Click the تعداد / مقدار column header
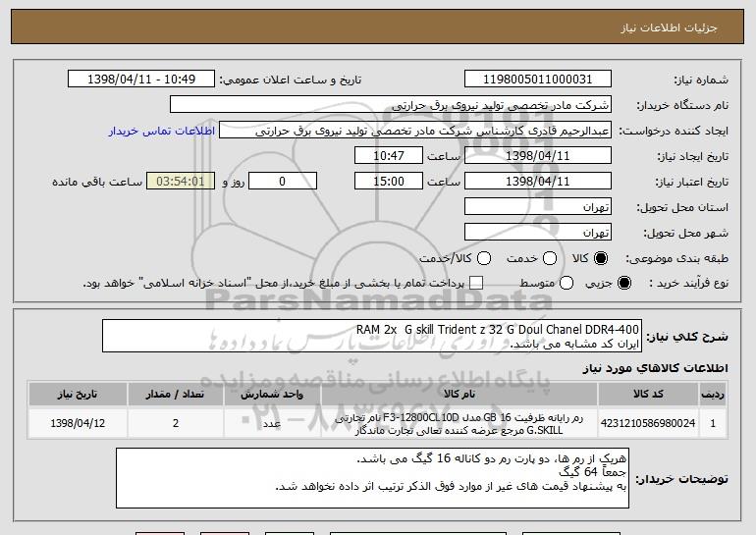756x535 pixels. (176, 395)
